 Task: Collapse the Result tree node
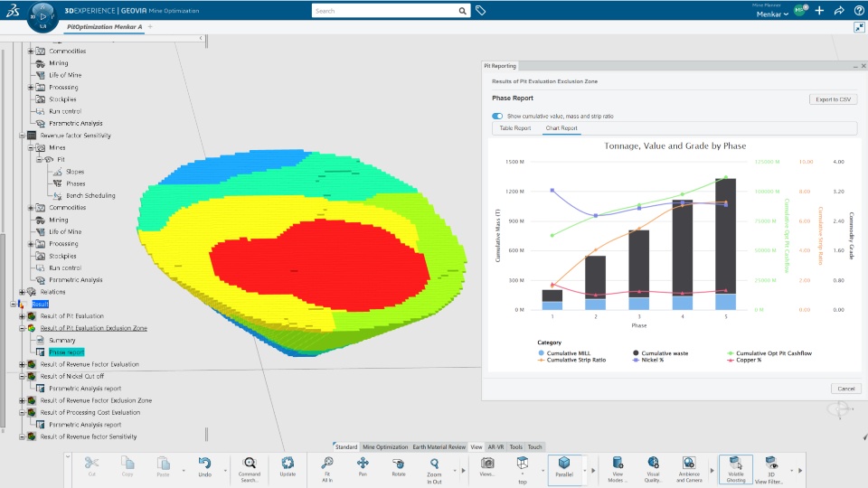click(14, 305)
